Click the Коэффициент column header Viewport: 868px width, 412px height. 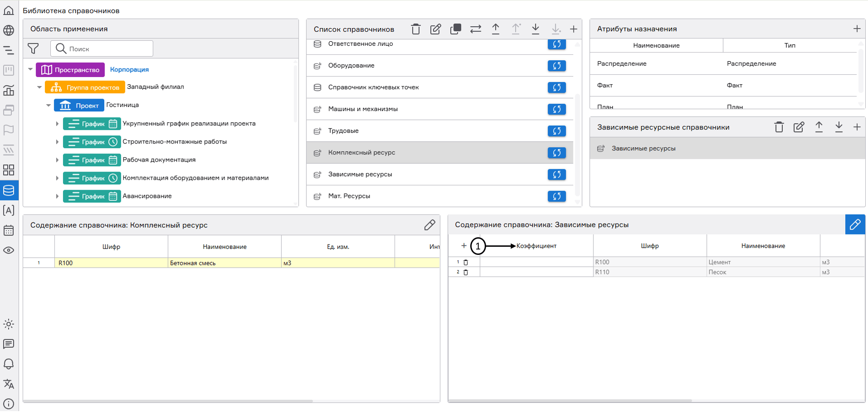[x=536, y=246]
